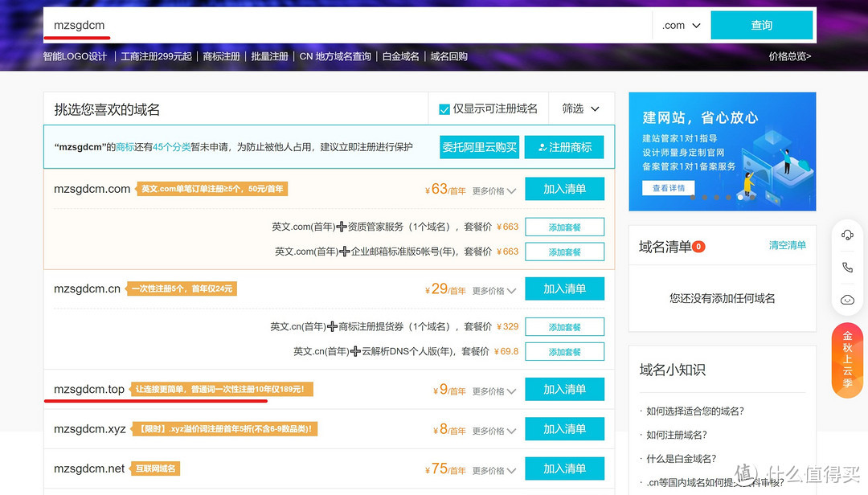
Task: Uncheck 仅显示可注册域名 checkbox
Action: tap(444, 108)
